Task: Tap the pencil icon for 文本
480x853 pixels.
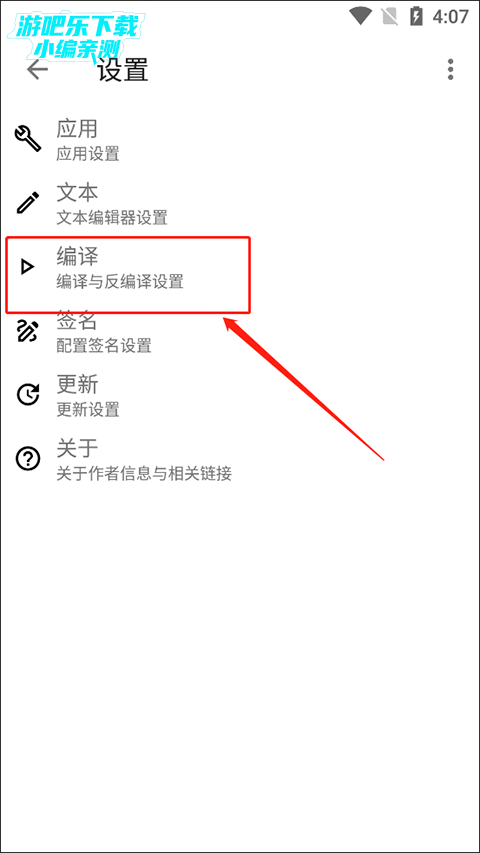Action: [x=27, y=202]
